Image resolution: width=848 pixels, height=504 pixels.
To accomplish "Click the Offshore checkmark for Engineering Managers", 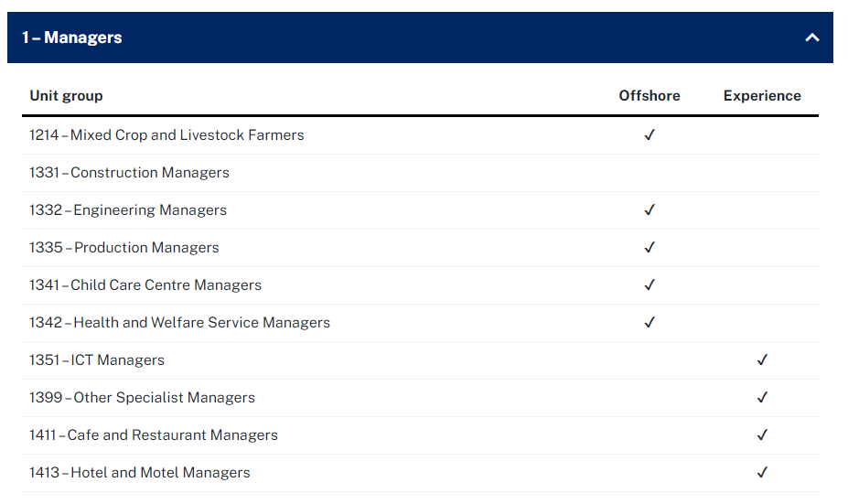I will pyautogui.click(x=649, y=210).
